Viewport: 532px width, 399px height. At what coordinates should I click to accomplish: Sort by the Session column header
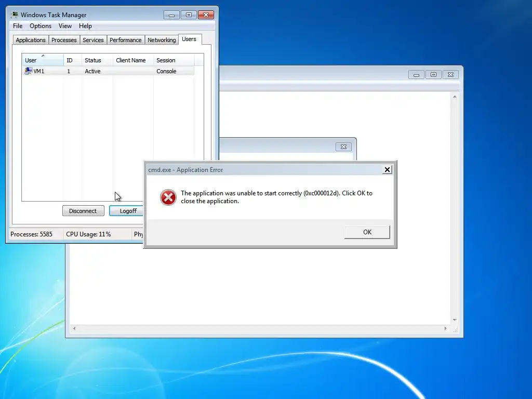click(174, 60)
